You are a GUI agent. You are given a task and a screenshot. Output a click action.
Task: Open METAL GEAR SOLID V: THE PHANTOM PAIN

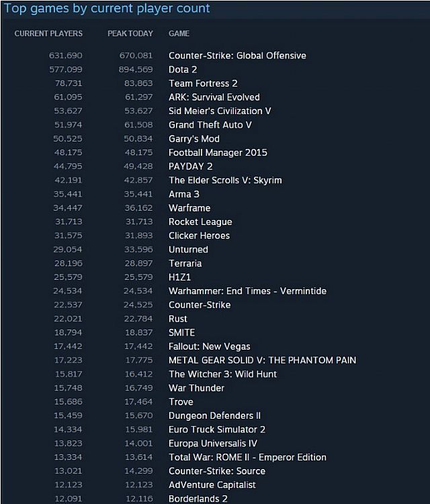(x=262, y=360)
